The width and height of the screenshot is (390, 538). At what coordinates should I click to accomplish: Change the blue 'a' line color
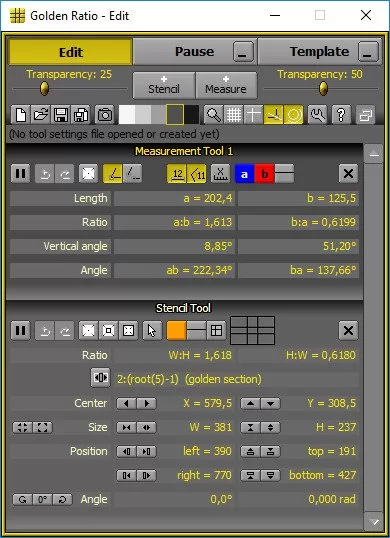[244, 174]
